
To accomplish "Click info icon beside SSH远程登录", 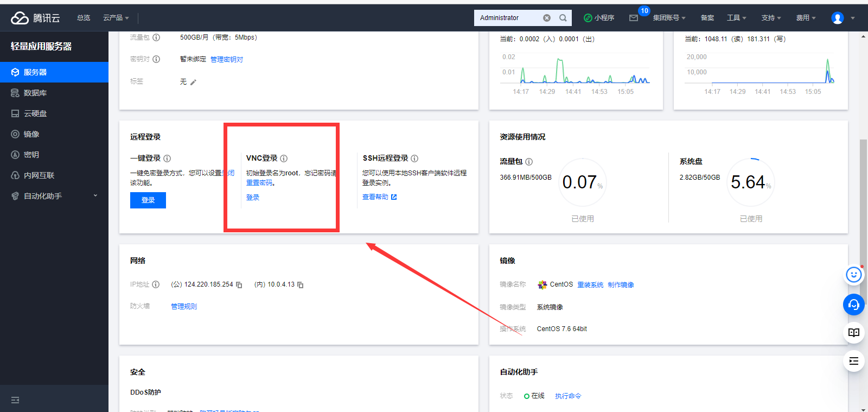I will pos(414,159).
